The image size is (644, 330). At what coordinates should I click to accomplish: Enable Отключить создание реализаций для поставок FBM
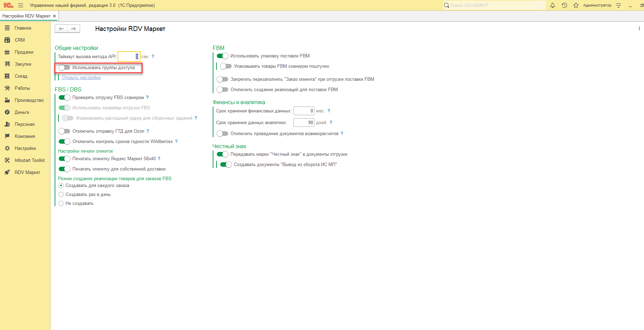click(222, 89)
